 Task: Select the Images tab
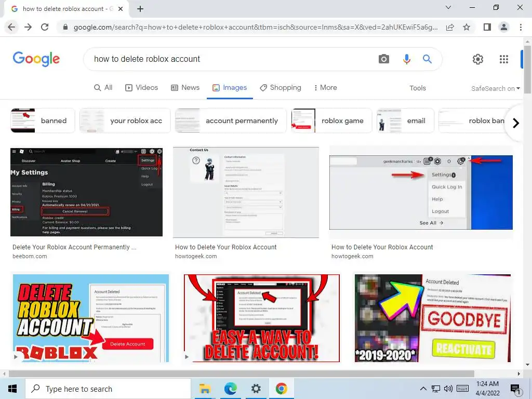pos(230,87)
